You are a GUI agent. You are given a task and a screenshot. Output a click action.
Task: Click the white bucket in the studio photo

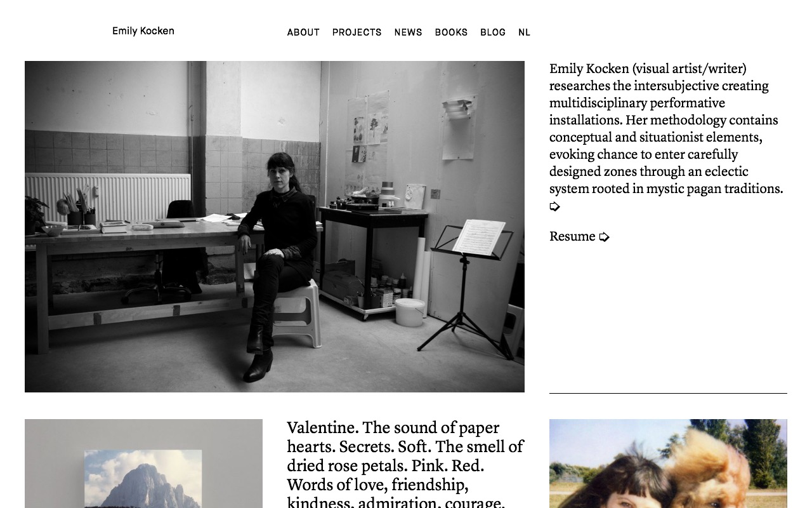[x=410, y=312]
